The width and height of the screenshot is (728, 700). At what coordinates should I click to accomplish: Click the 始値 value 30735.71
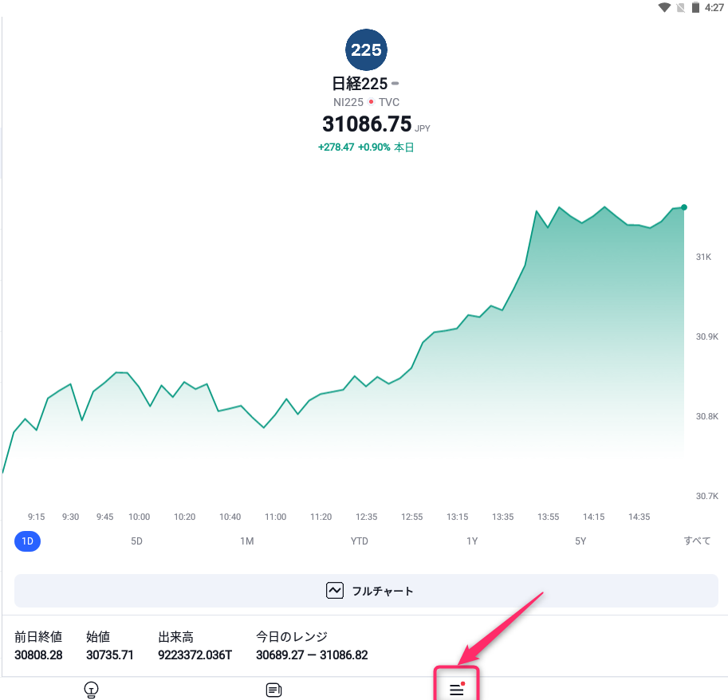pyautogui.click(x=110, y=655)
